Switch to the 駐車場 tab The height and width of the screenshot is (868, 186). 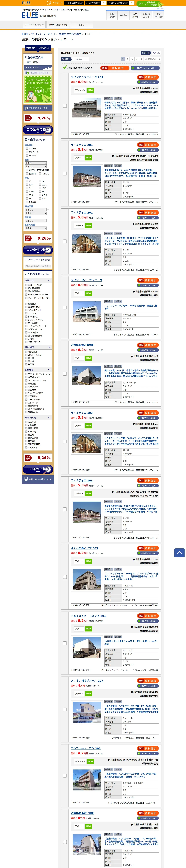[81, 25]
